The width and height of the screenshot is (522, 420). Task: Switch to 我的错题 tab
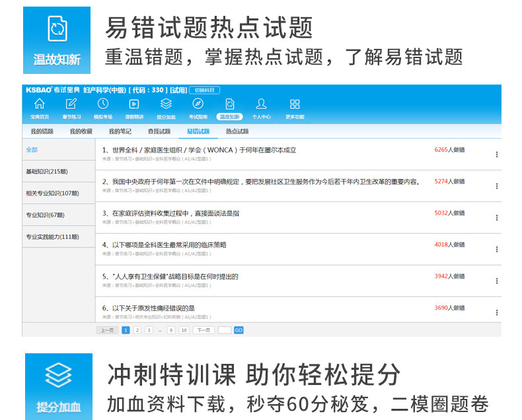click(42, 131)
